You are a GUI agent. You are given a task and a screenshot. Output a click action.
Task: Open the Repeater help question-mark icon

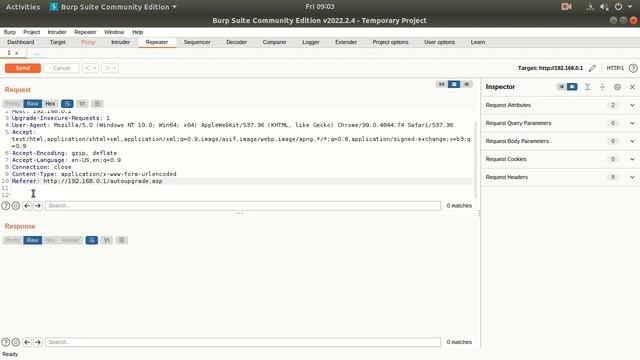[633, 68]
